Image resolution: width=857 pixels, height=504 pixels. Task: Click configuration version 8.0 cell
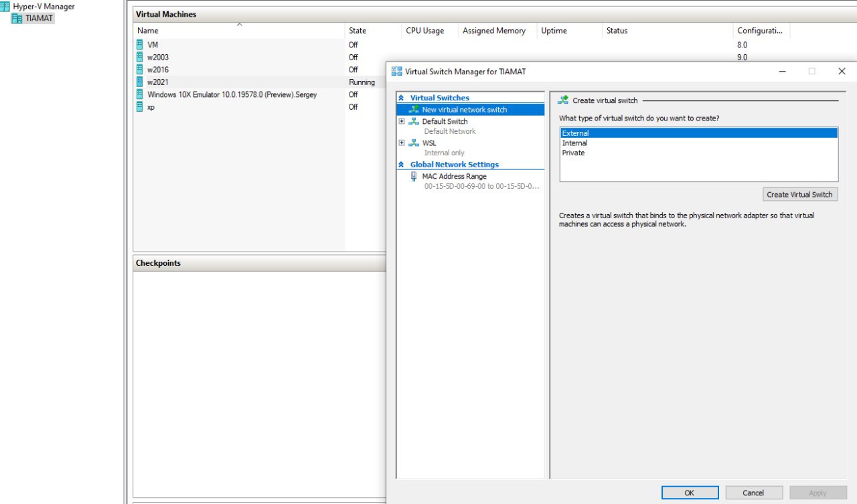742,45
